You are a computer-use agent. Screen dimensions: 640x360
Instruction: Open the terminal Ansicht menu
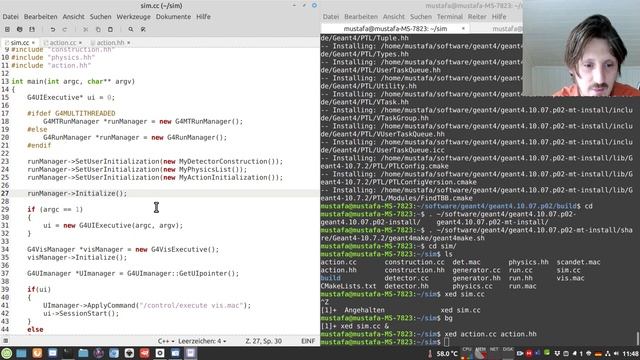click(394, 17)
